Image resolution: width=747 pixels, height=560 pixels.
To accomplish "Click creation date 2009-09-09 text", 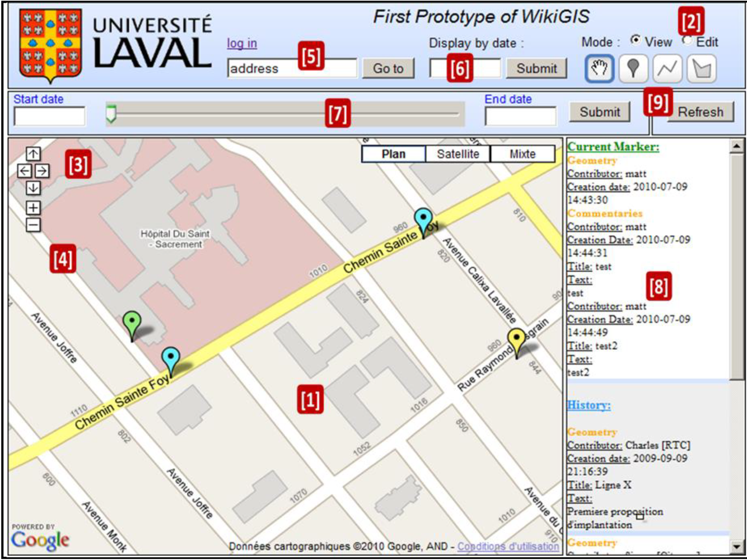I will click(660, 459).
